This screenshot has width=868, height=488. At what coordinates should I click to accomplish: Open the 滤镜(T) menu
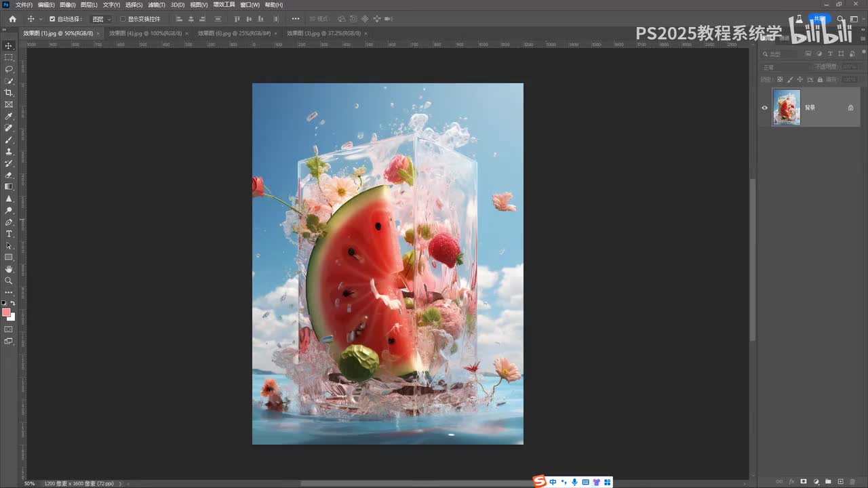157,5
